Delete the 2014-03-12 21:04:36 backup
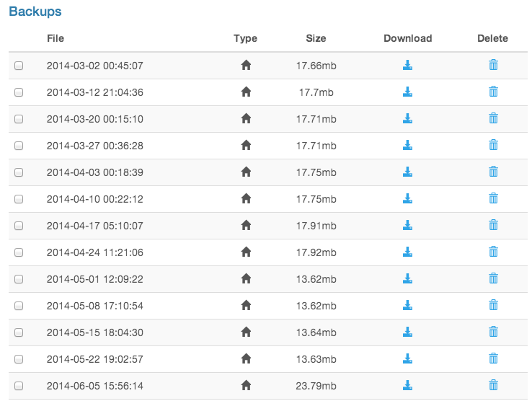Image resolution: width=532 pixels, height=401 pixels. 493,92
